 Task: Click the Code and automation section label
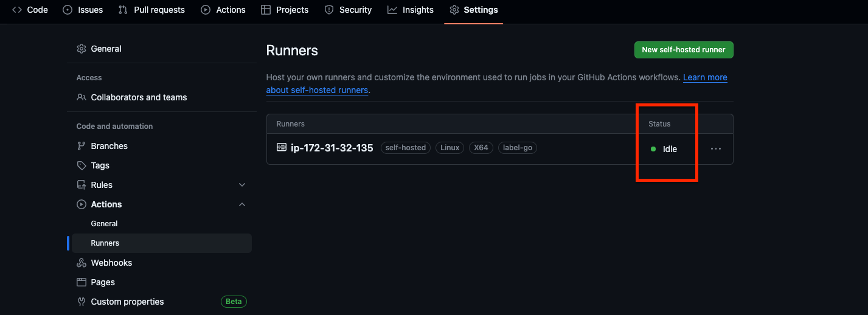[115, 126]
